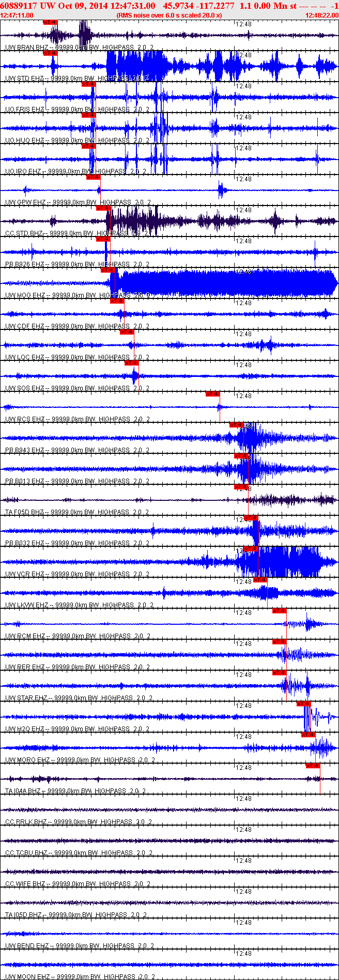The width and height of the screenshot is (339, 980).
Task: Click the end time 12:48:22.00 label
Action: point(322,15)
